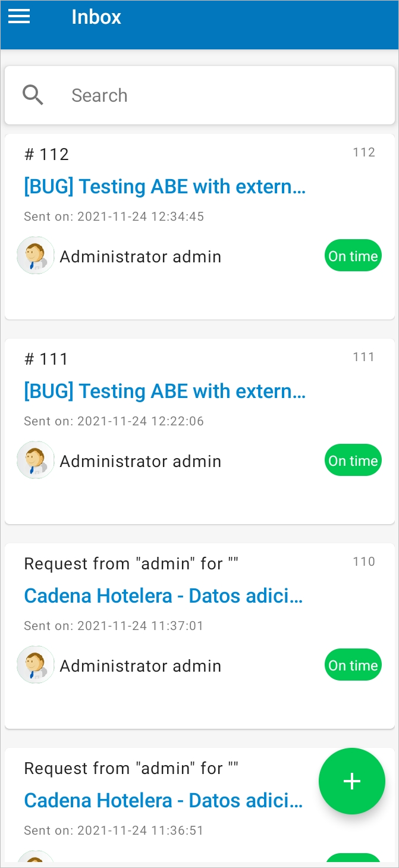399x868 pixels.
Task: Click the magnifier search icon
Action: coord(33,95)
